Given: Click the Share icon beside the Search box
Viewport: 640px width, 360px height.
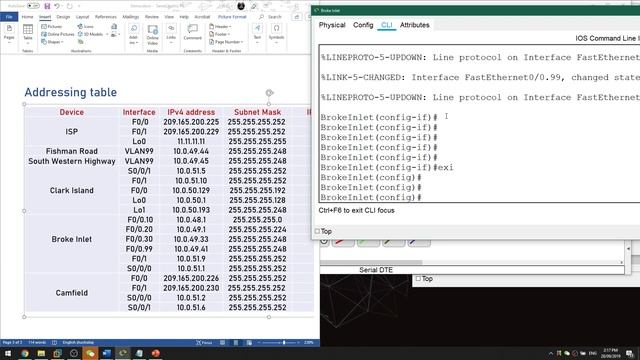Looking at the screenshot, I should 297,17.
